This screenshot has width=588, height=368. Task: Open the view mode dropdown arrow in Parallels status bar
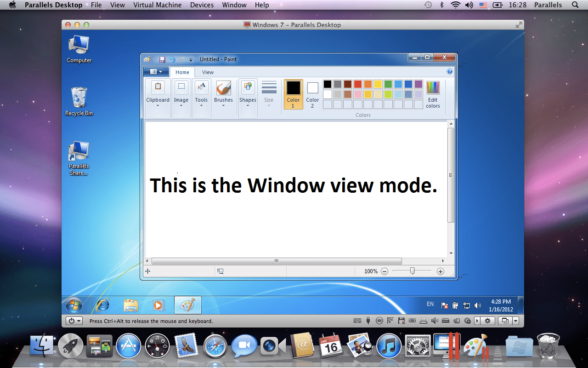click(x=515, y=321)
